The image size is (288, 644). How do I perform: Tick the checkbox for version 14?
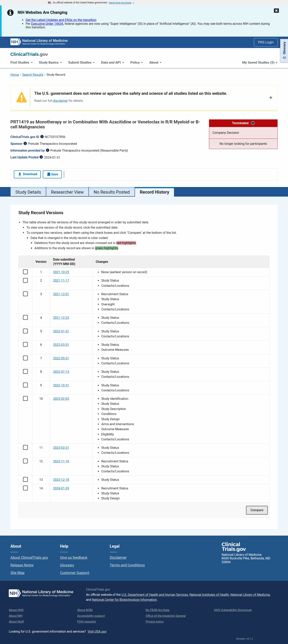pyautogui.click(x=26, y=488)
